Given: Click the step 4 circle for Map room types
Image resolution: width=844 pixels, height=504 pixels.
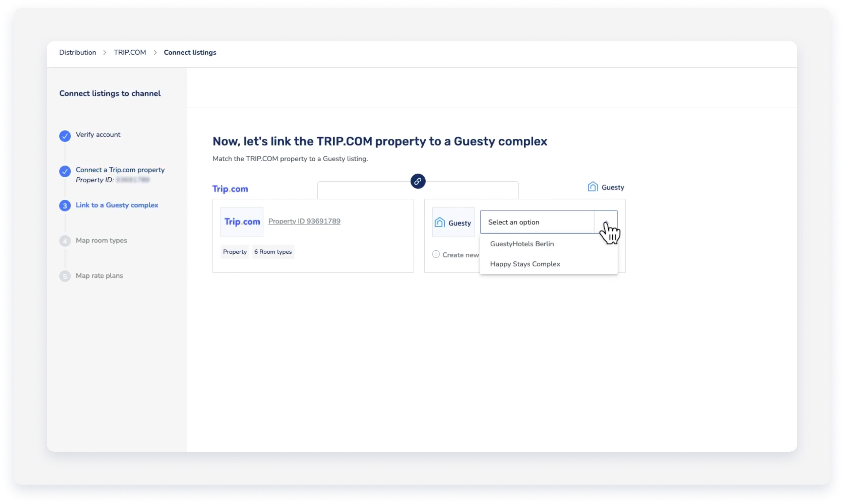Looking at the screenshot, I should pyautogui.click(x=65, y=241).
